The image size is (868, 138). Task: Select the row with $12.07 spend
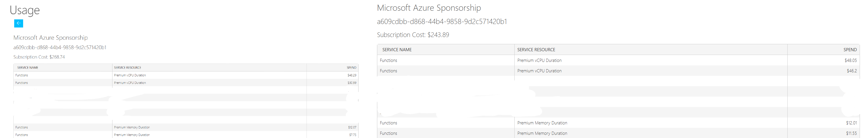click(x=186, y=127)
